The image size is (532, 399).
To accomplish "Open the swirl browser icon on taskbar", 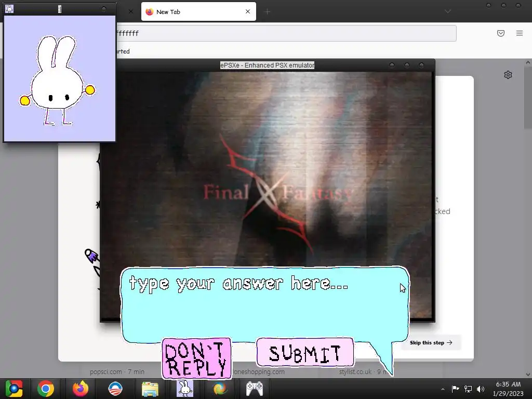I will click(220, 389).
